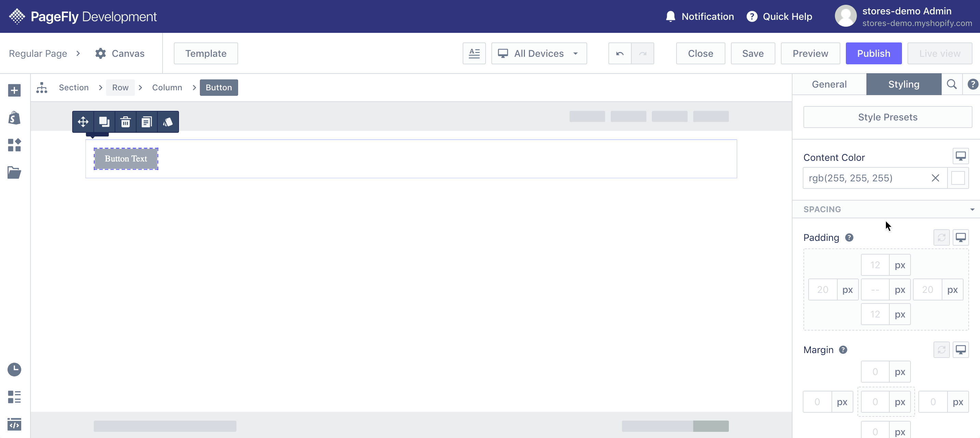980x438 pixels.
Task: Click the help question icon beside search
Action: coord(972,84)
